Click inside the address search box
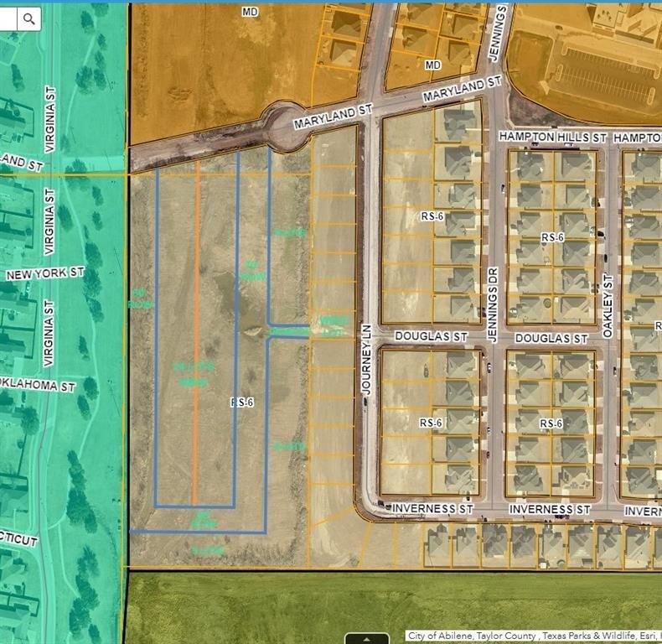The image size is (662, 644). coord(8,18)
